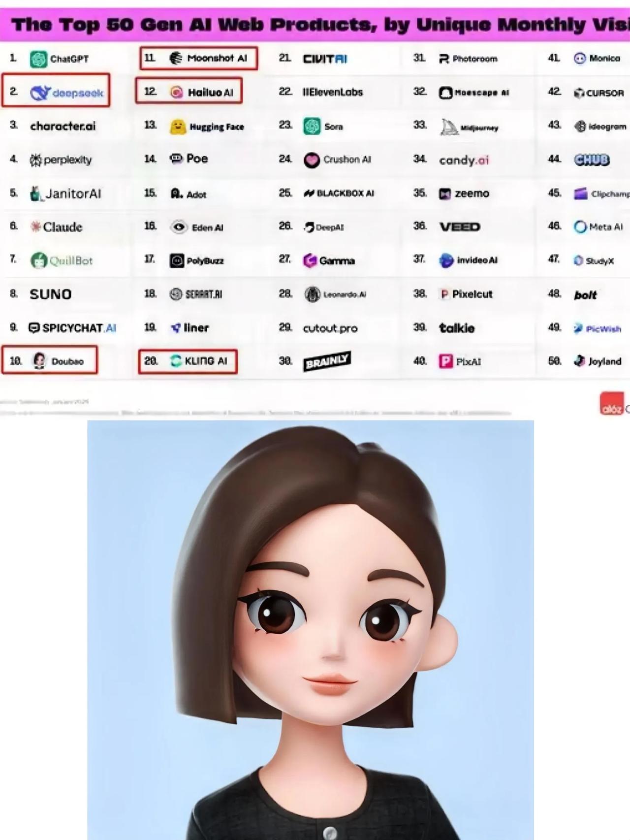Click the Photoroom logo icon

tap(444, 59)
